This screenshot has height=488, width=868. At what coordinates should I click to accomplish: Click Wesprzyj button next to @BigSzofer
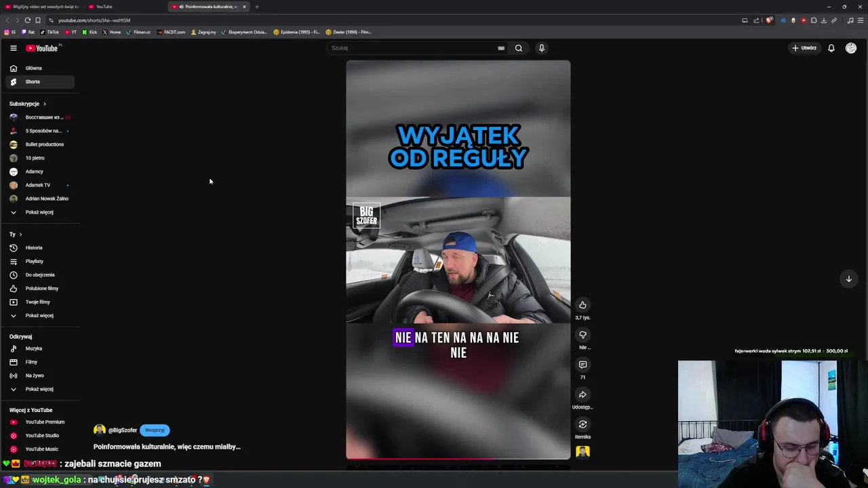[x=155, y=430]
